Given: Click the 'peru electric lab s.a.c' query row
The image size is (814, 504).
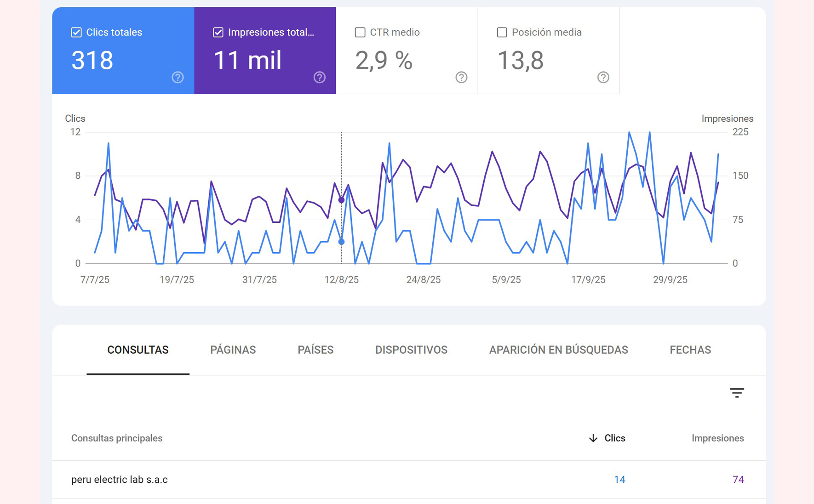Looking at the screenshot, I should (120, 480).
